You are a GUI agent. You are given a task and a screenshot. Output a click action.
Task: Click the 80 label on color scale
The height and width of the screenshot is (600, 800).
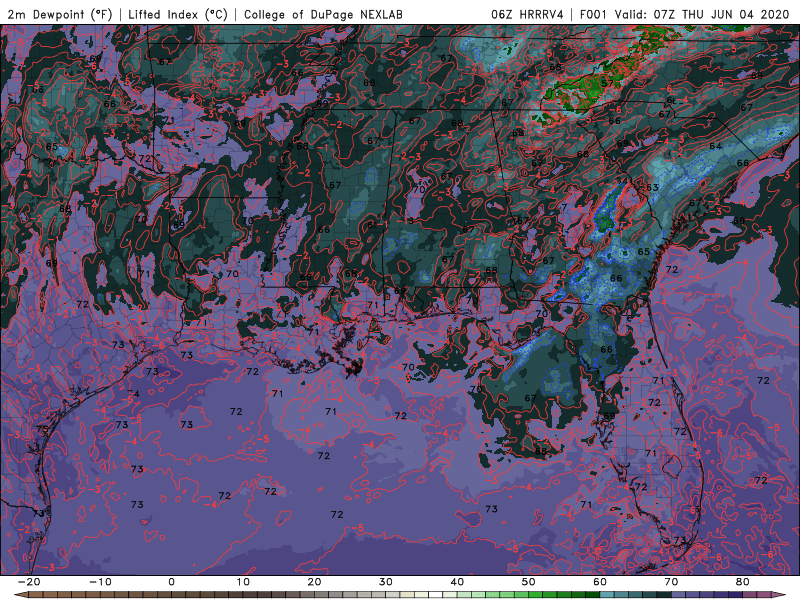743,582
